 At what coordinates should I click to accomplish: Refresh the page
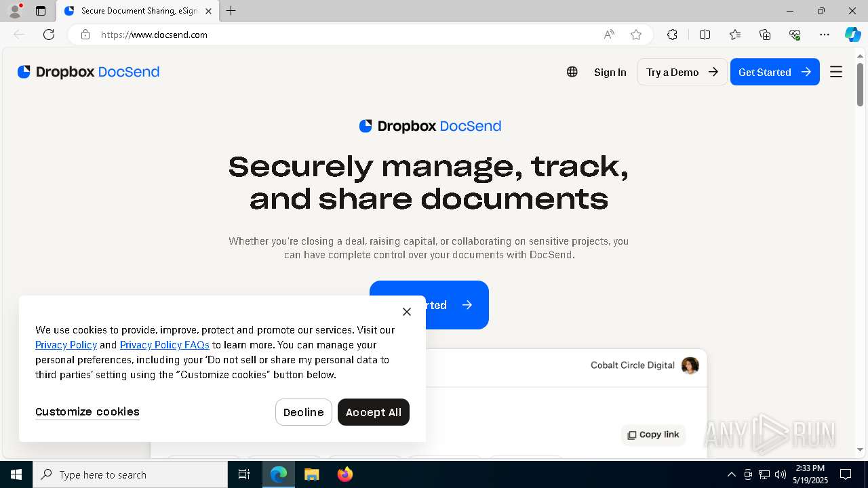point(49,35)
